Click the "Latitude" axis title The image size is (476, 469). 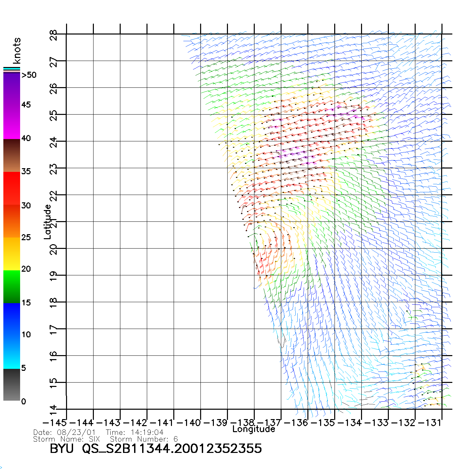pyautogui.click(x=48, y=222)
